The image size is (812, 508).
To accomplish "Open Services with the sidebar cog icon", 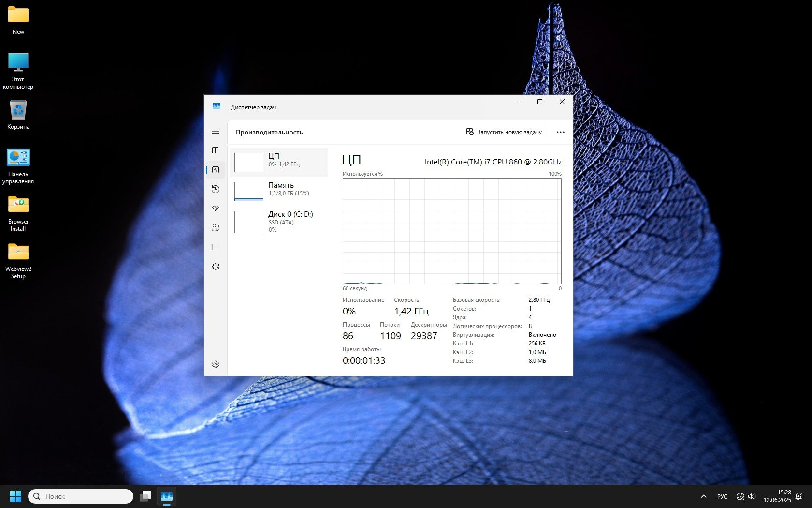I will click(216, 266).
